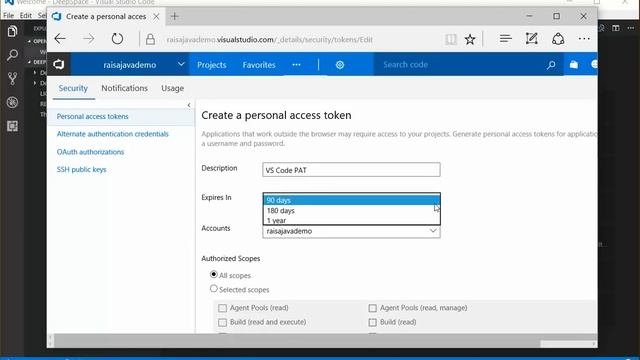Open the Accounts raisajavademo combo box
Image resolution: width=640 pixels, height=360 pixels.
[x=351, y=231]
